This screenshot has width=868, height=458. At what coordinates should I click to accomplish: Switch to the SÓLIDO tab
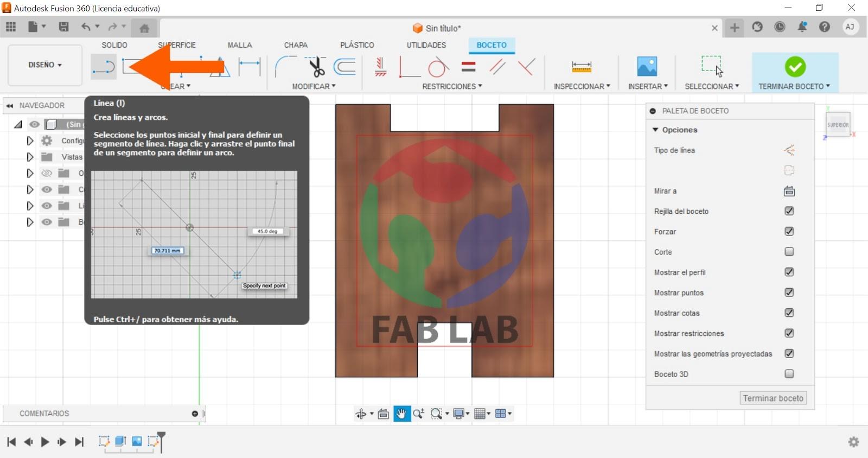(114, 45)
